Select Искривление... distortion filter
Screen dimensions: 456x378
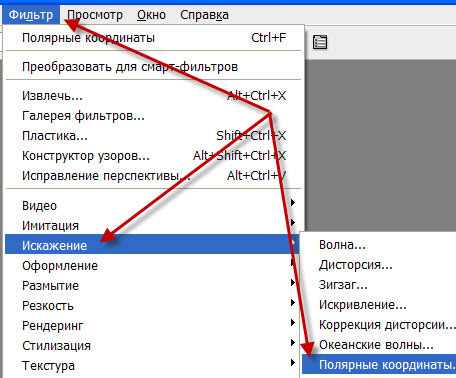379,305
